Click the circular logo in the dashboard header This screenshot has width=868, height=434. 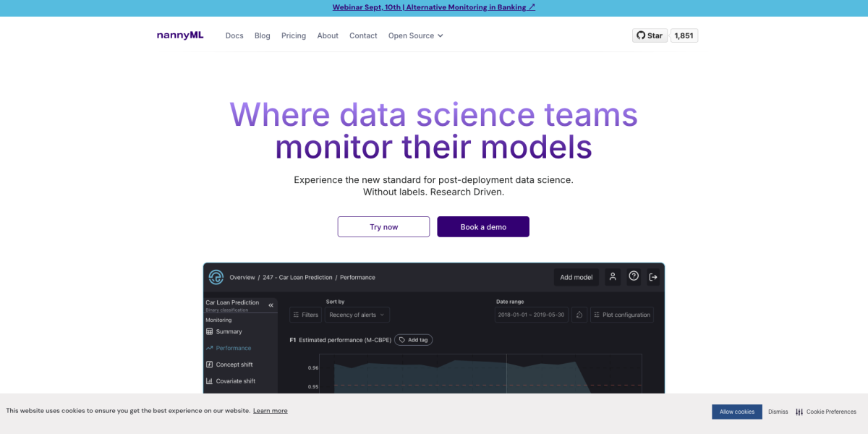216,277
